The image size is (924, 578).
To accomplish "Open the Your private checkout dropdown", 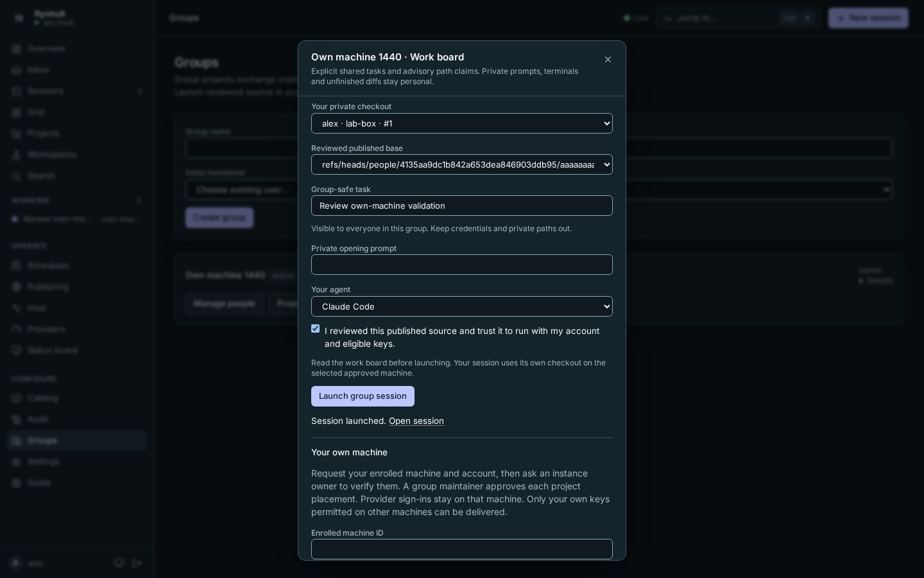I will (462, 123).
